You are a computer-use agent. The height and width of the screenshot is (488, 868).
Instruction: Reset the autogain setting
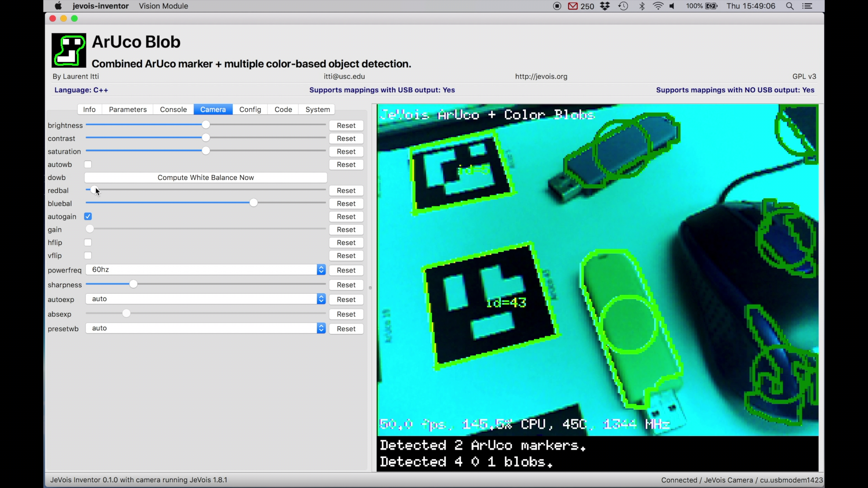click(346, 217)
